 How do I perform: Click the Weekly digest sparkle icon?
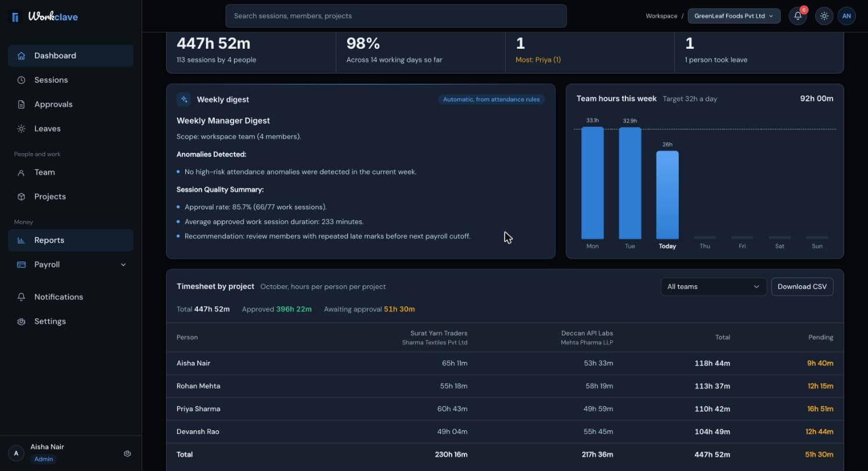(184, 99)
